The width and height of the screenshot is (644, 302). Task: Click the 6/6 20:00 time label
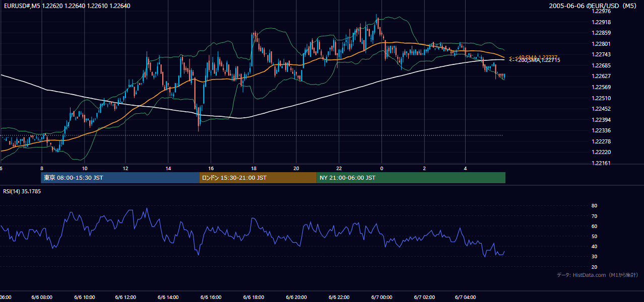pyautogui.click(x=296, y=297)
